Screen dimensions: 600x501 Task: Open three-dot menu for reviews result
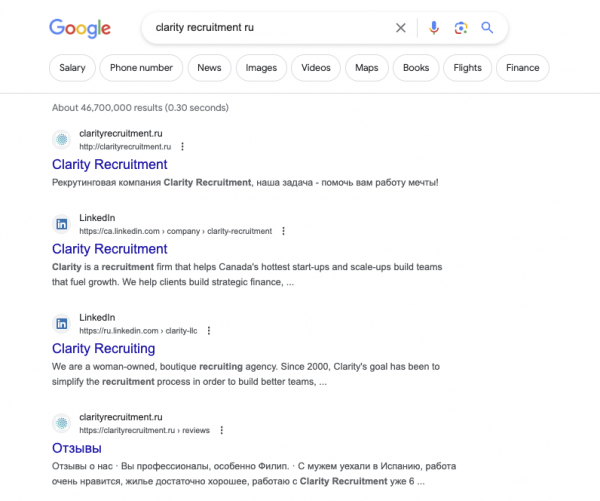(221, 429)
